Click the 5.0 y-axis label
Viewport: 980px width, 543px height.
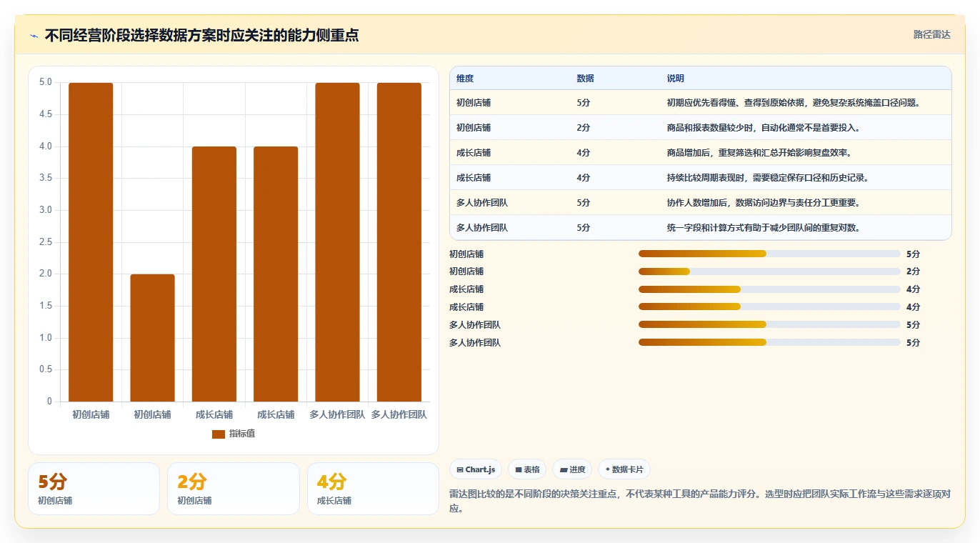45,82
